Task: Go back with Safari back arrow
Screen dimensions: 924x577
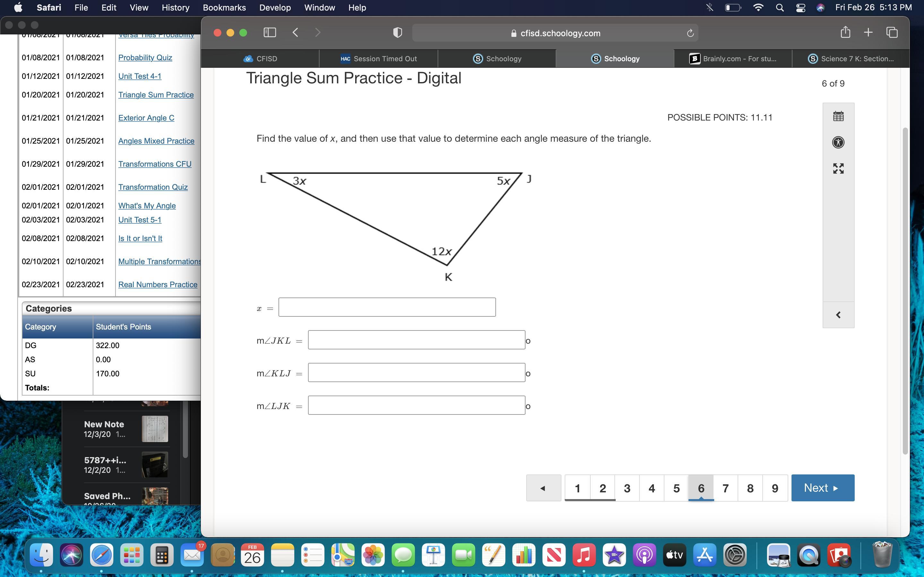Action: click(x=295, y=33)
